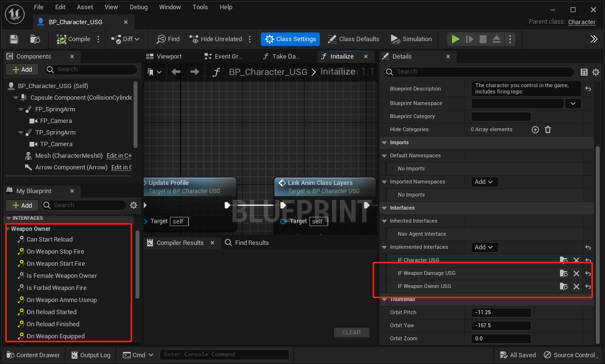Clear Hide Categories array with trash icon
Screen dimensions: 605x364
coord(548,130)
